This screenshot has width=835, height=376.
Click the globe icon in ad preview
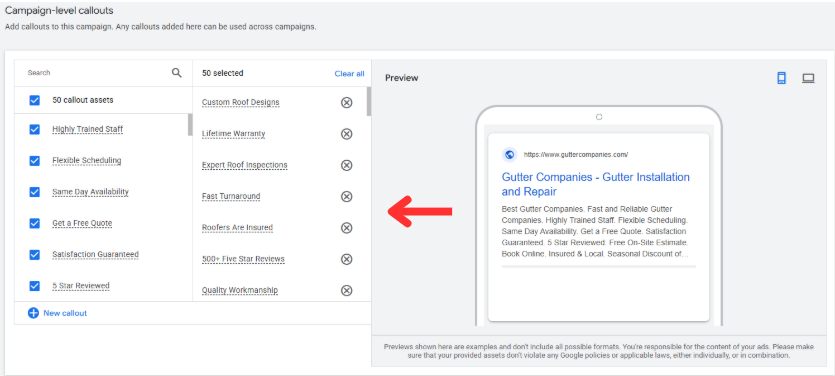tap(509, 154)
